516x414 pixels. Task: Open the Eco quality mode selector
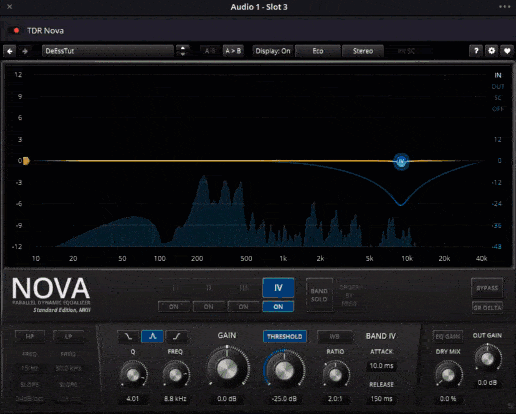click(318, 51)
